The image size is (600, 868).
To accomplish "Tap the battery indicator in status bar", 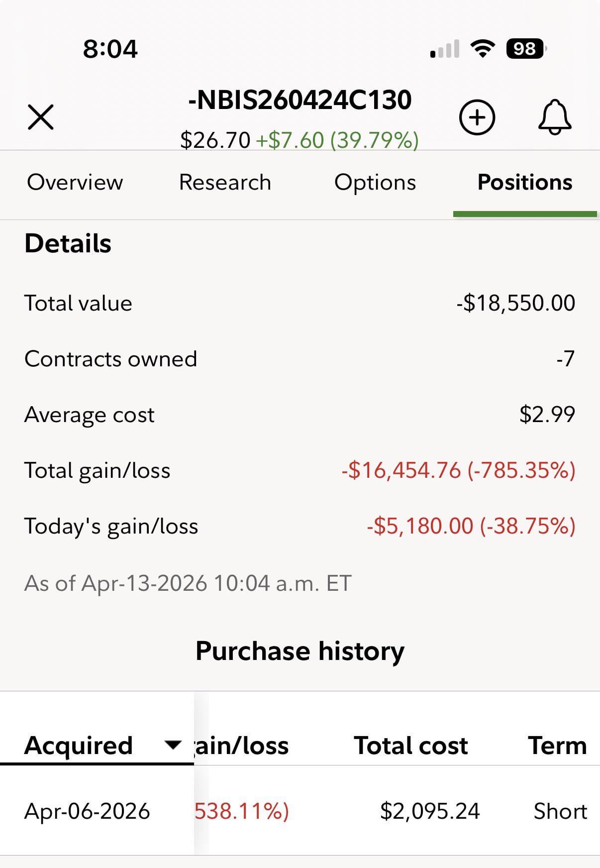I will pos(525,49).
